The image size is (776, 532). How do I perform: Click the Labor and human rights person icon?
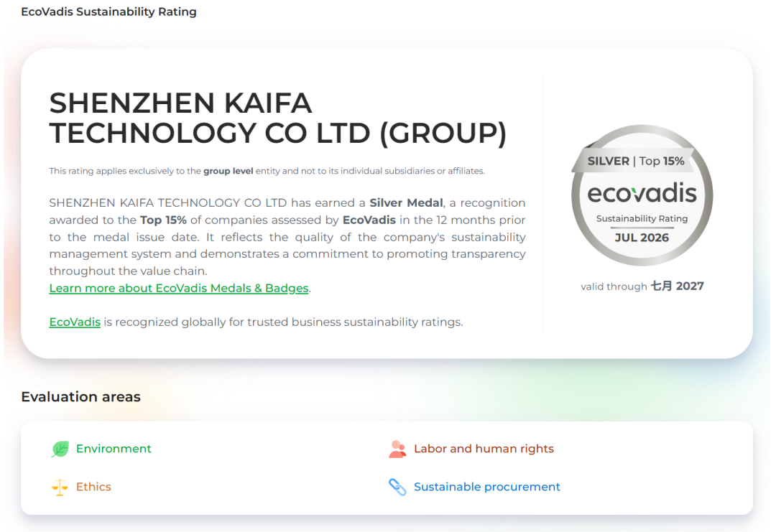(x=397, y=449)
